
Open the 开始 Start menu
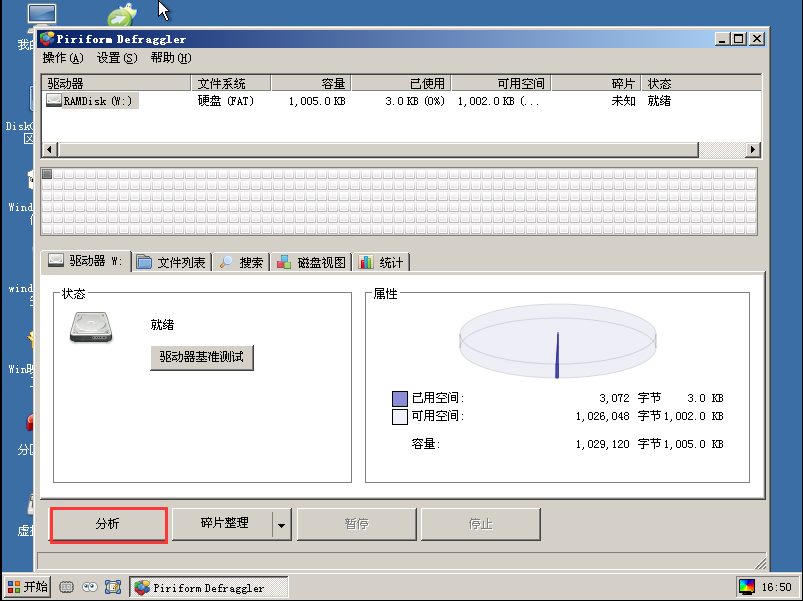coord(28,587)
